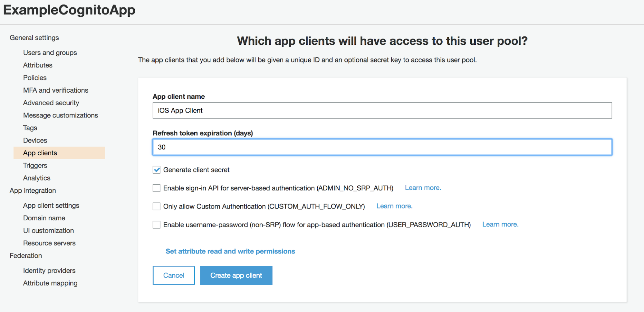This screenshot has width=644, height=312.
Task: Check the Generate client secret checkbox
Action: point(156,170)
